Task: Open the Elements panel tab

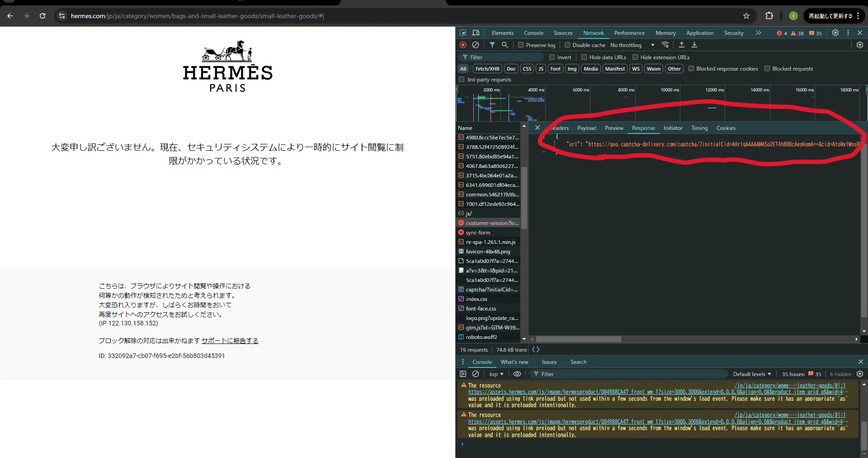Action: [x=503, y=33]
